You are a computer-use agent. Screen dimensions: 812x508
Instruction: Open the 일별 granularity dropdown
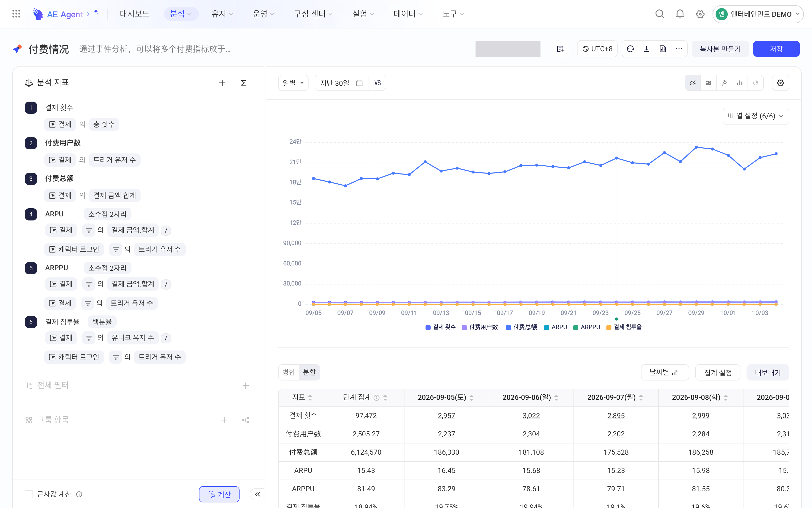pos(293,83)
